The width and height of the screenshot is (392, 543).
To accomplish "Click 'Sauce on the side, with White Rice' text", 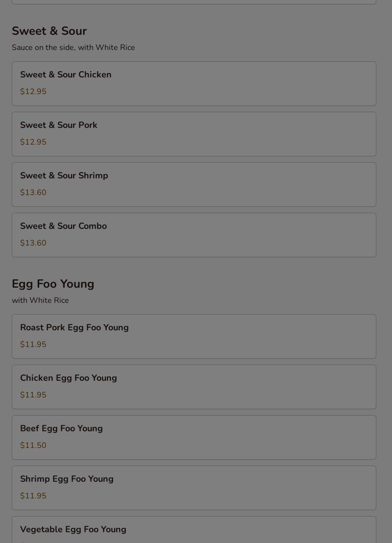I will [x=73, y=48].
